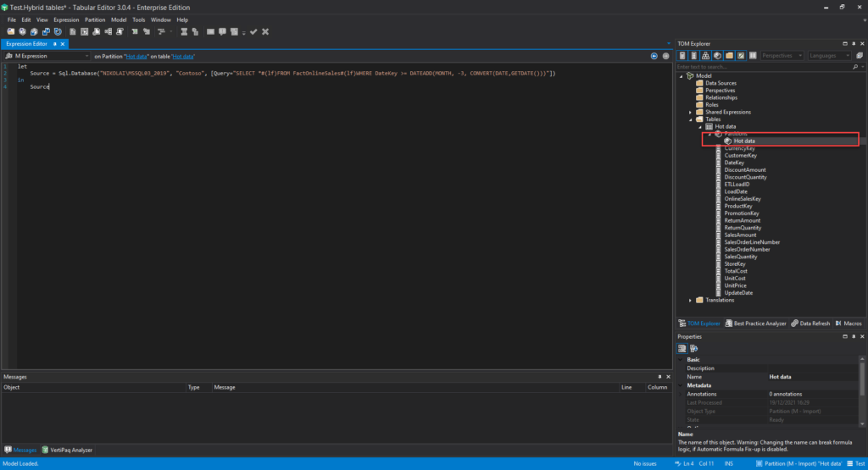The height and width of the screenshot is (470, 868).
Task: Follow the partition "Hot data" link
Action: pos(136,57)
